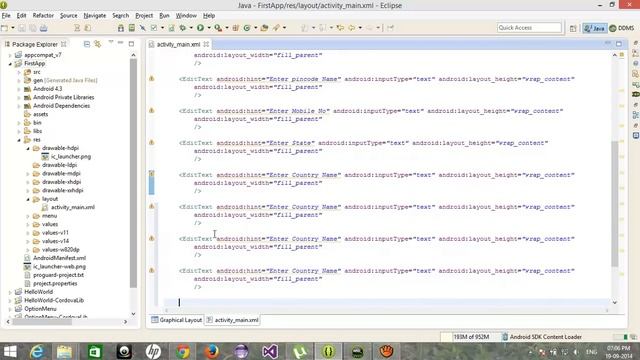Minimize the Package Explorer view
The height and width of the screenshot is (360, 640).
(120, 43)
